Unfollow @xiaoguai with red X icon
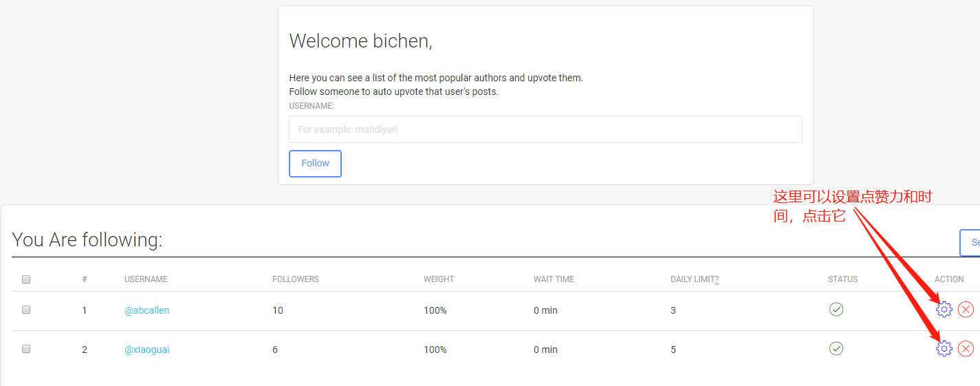The height and width of the screenshot is (386, 980). [966, 349]
